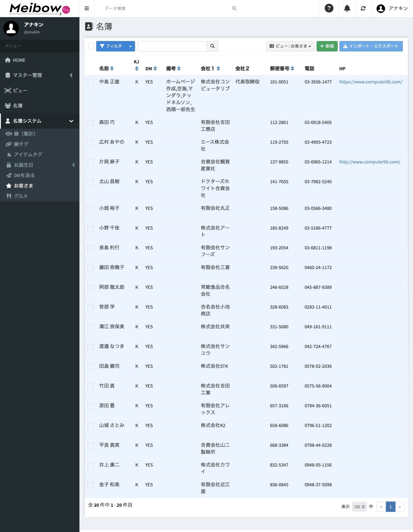
Task: Open the アナキン user avatar menu
Action: point(392,9)
